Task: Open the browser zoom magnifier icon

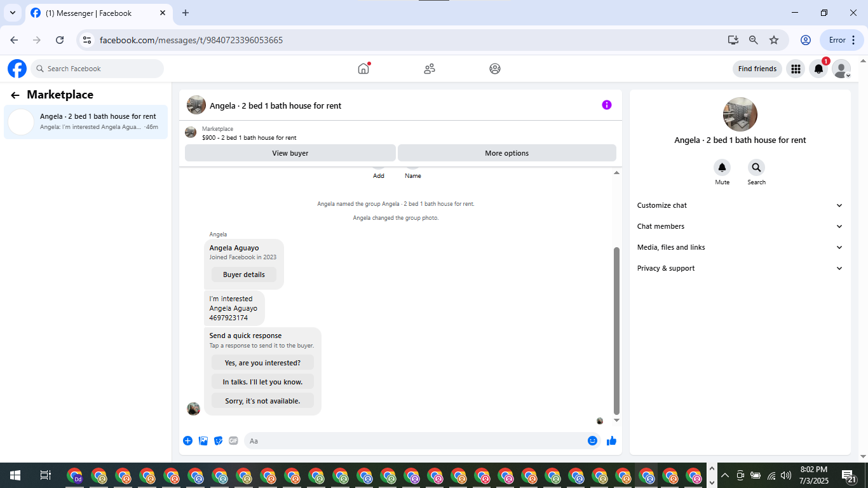Action: point(754,40)
